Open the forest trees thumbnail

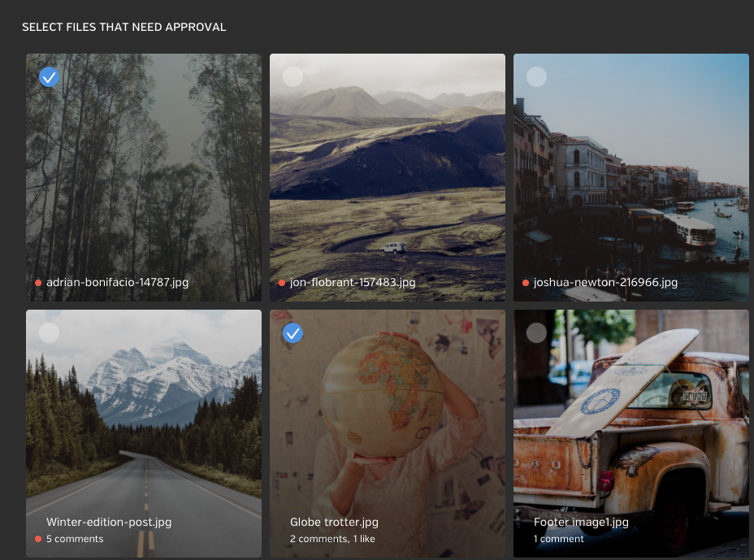144,177
